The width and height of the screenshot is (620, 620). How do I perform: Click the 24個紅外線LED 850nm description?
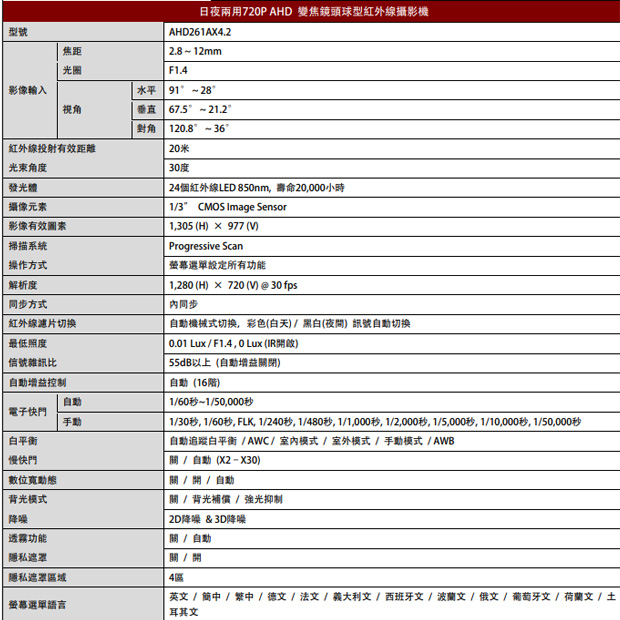(x=256, y=187)
